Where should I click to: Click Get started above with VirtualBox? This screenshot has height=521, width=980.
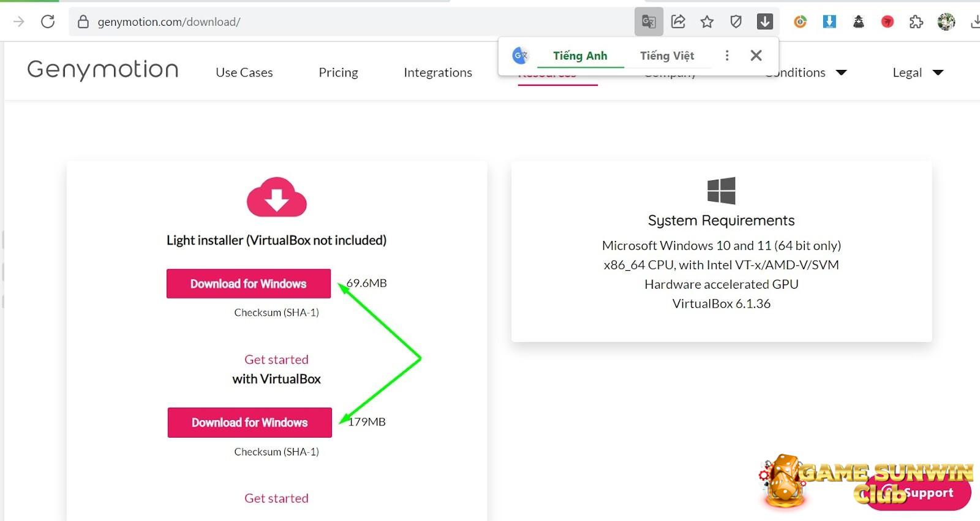276,360
